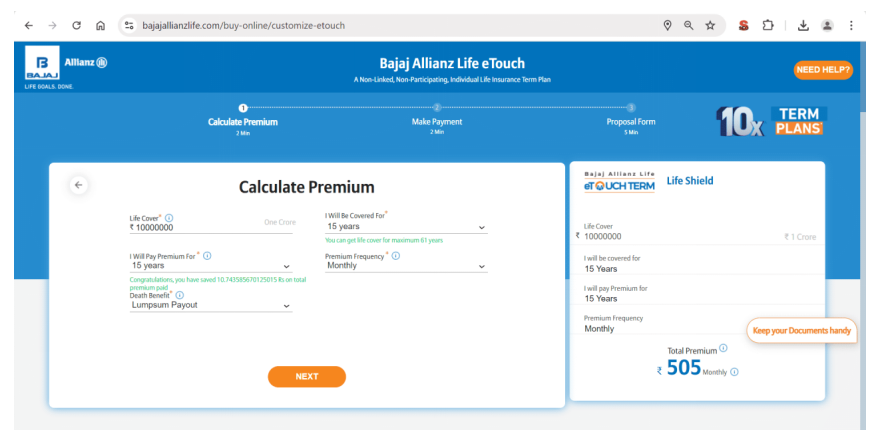
Task: Open the extensions puzzle icon
Action: pyautogui.click(x=768, y=25)
